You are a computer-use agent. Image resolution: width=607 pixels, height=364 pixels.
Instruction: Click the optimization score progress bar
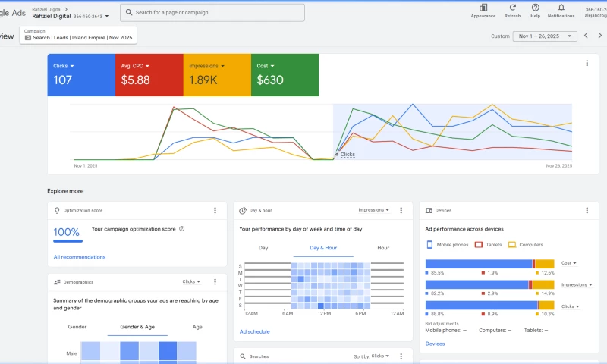pos(68,241)
